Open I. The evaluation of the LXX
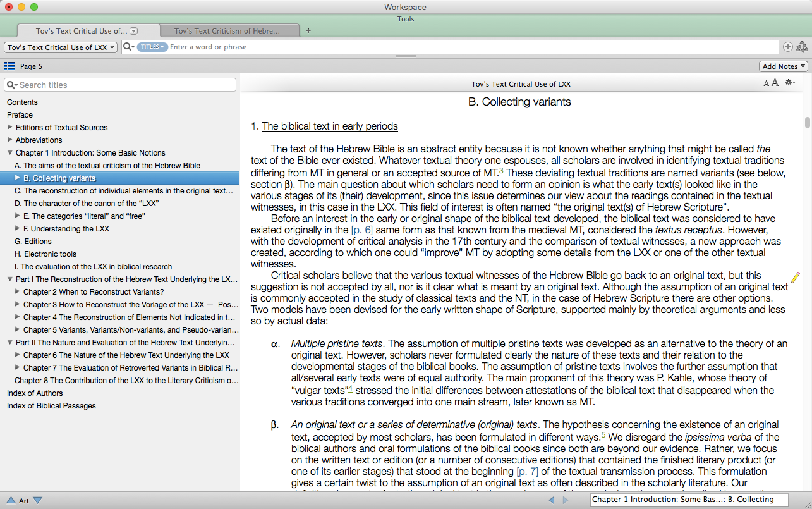812x509 pixels. [x=94, y=266]
